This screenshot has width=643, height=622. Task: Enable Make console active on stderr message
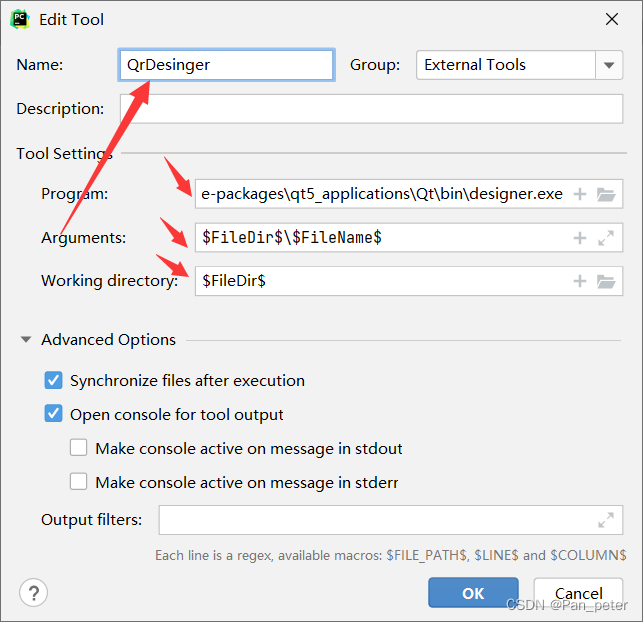click(78, 482)
